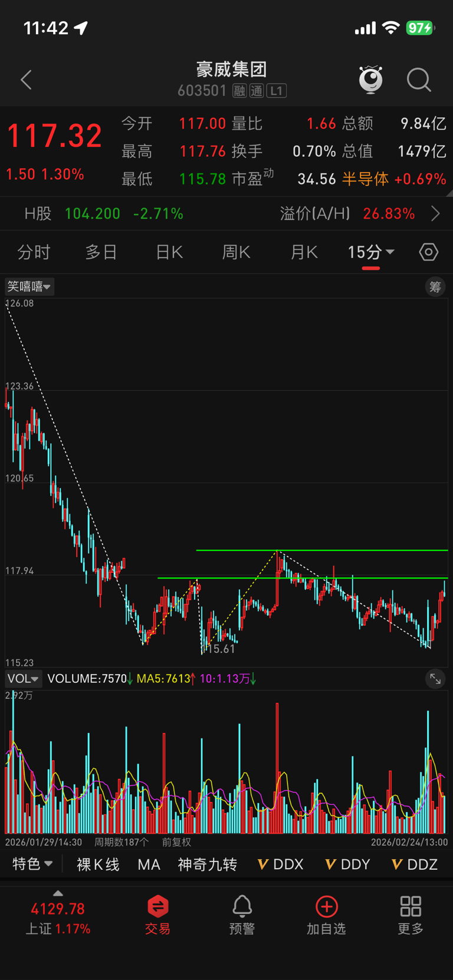The width and height of the screenshot is (453, 980).
Task: Select the DDX indicator
Action: [x=281, y=864]
